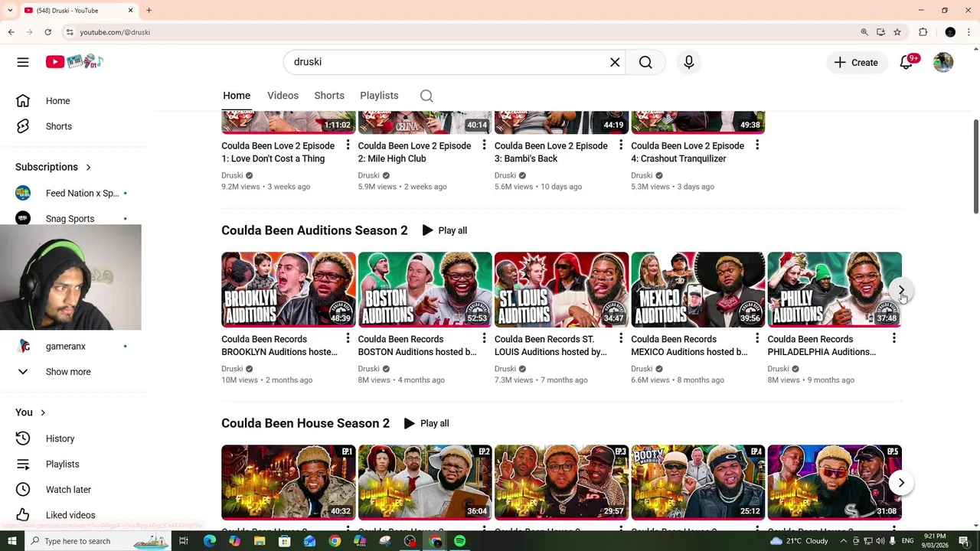The image size is (980, 551).
Task: Bookmark this page with star icon
Action: pyautogui.click(x=897, y=32)
